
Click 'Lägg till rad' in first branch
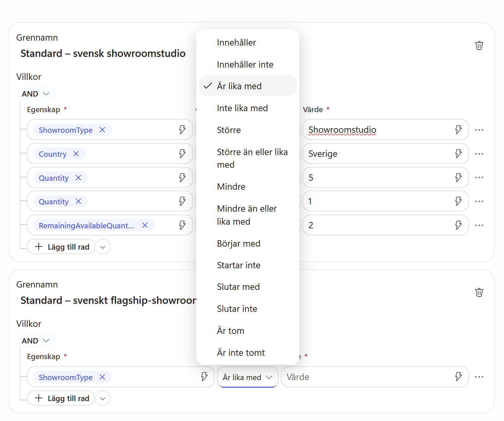[x=61, y=247]
